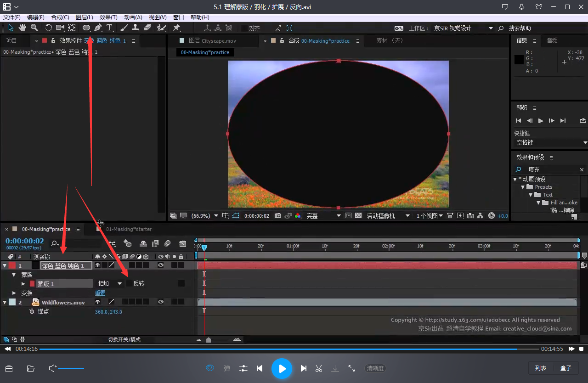
Task: Toggle the transparency grid icon
Action: point(358,215)
